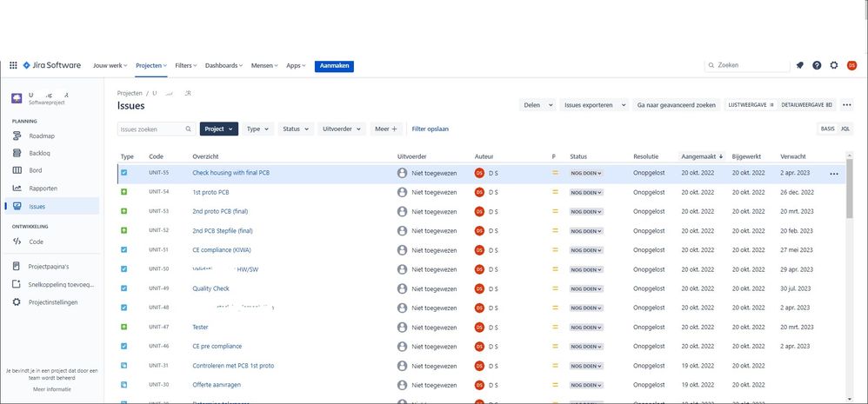Sort by the Aangemaakt column header
Image resolution: width=868 pixels, height=404 pixels.
pyautogui.click(x=702, y=156)
